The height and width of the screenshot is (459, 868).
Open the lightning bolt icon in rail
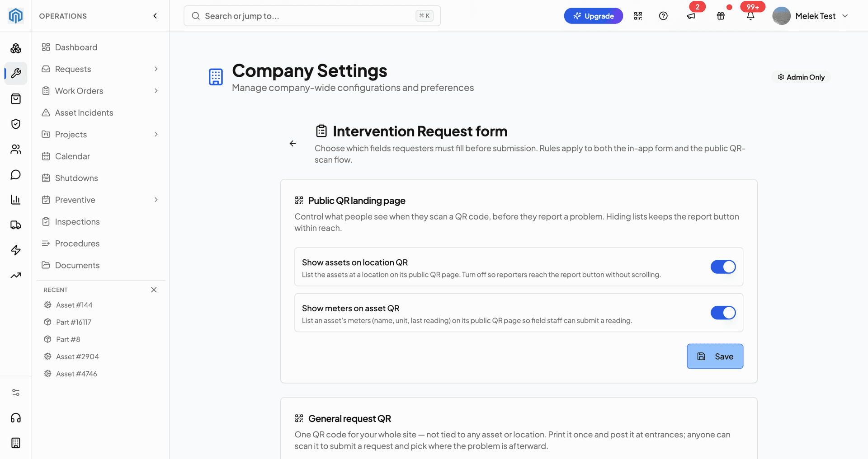[16, 250]
